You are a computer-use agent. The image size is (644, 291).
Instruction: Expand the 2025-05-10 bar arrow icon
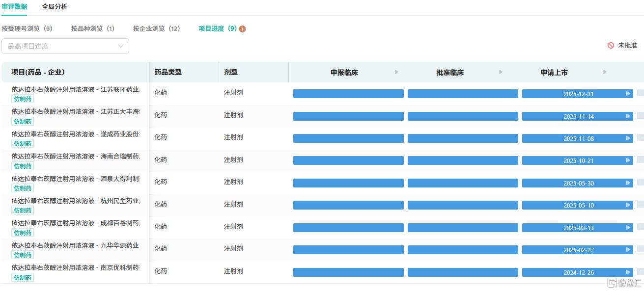pos(628,205)
